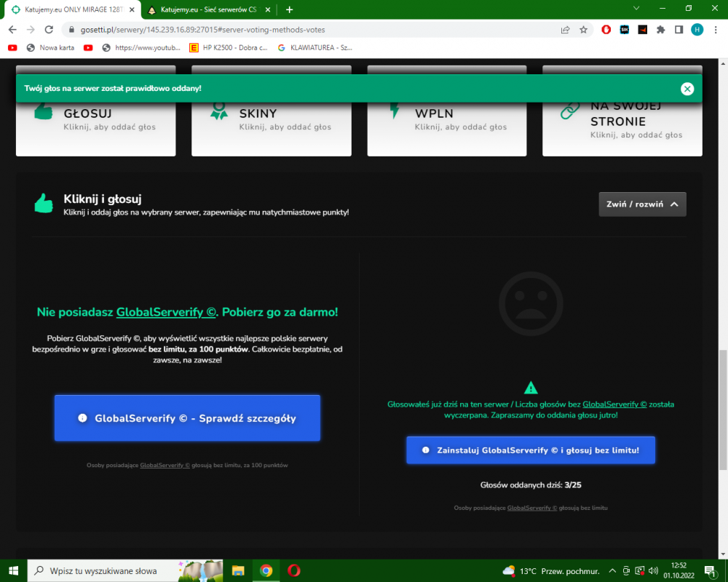Open the weather widget showing 13°C

pos(551,571)
